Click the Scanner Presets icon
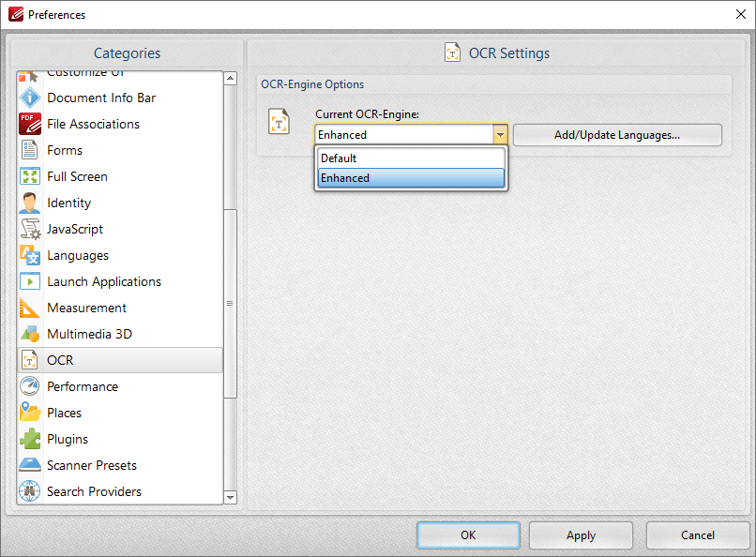The width and height of the screenshot is (756, 557). pyautogui.click(x=30, y=465)
